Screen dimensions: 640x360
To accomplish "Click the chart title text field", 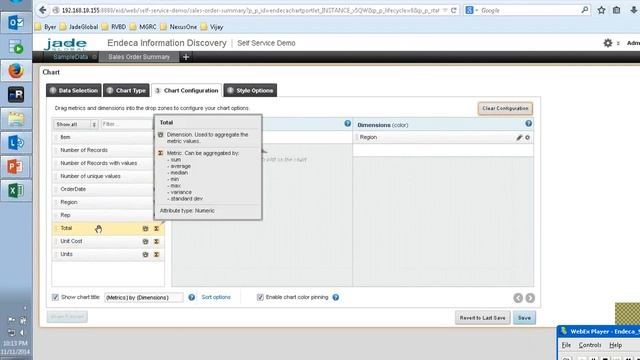I will (x=144, y=298).
